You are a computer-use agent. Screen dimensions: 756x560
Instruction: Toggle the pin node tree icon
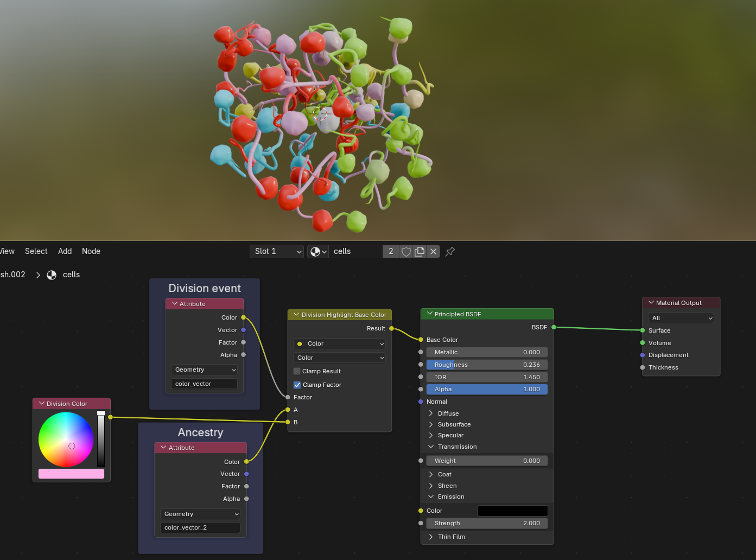point(450,252)
